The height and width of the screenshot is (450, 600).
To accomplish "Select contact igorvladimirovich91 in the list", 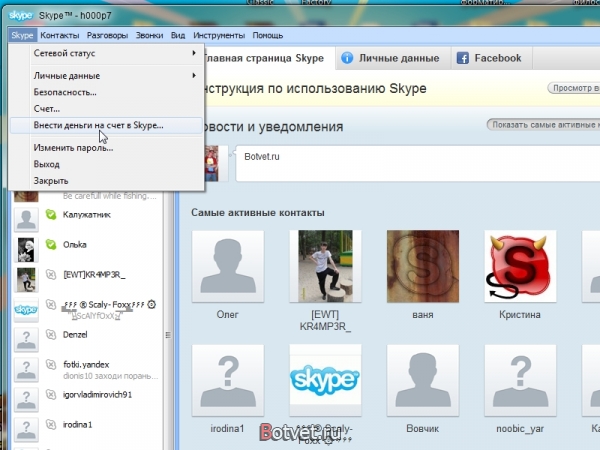I will coord(87,399).
